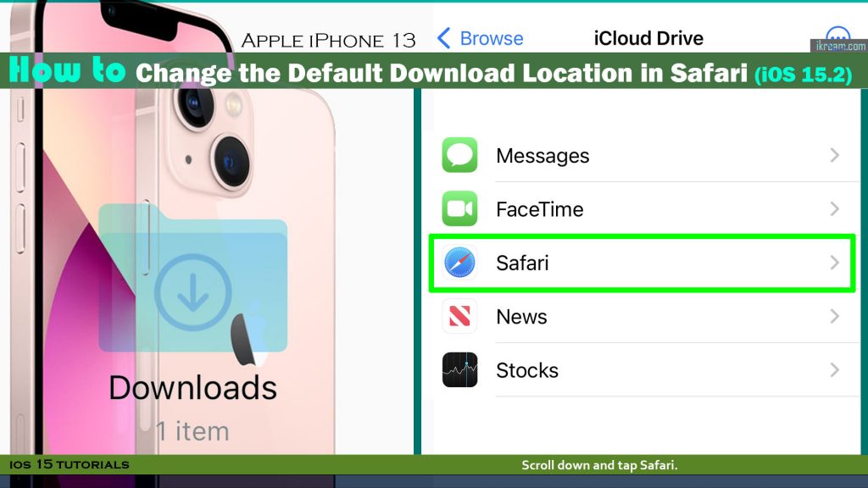Click the Downloads folder label text
Screen dimensions: 868x488
pyautogui.click(x=192, y=387)
